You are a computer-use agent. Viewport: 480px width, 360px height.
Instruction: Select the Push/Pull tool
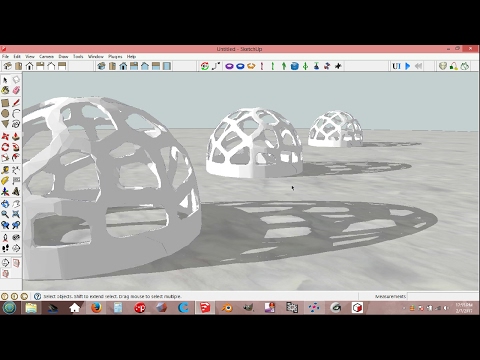pos(16,136)
